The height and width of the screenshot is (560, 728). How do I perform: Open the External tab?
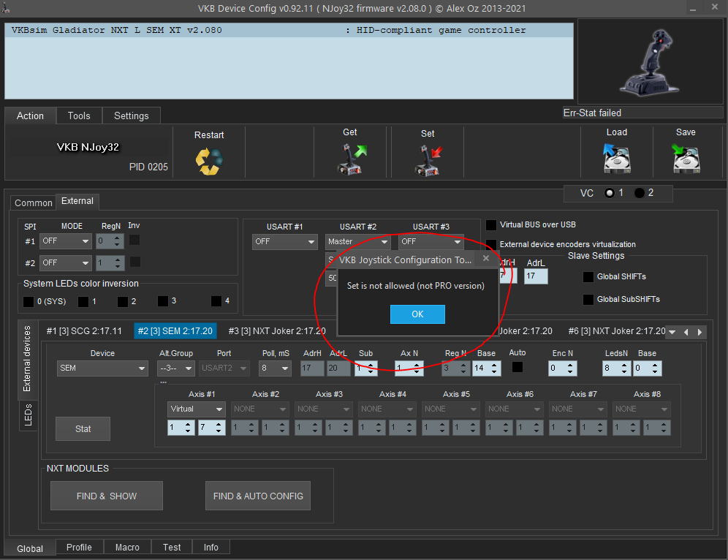coord(77,201)
